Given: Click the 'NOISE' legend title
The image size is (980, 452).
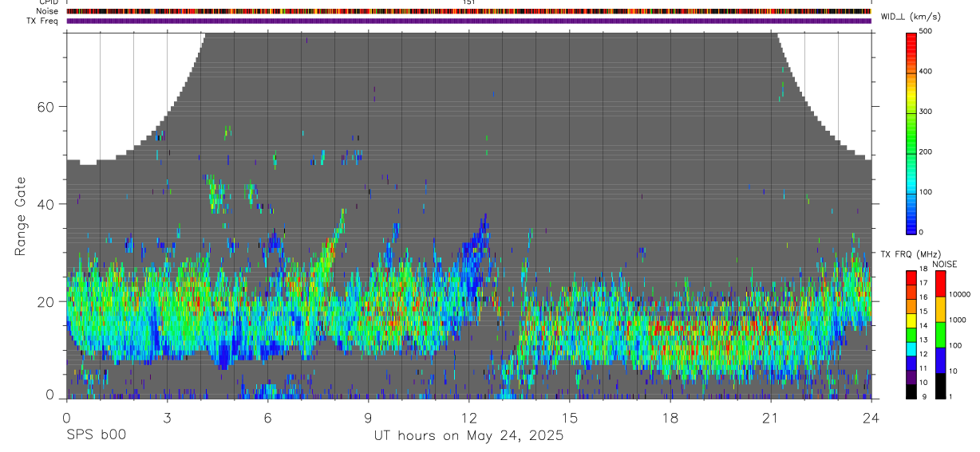Looking at the screenshot, I should click(944, 264).
